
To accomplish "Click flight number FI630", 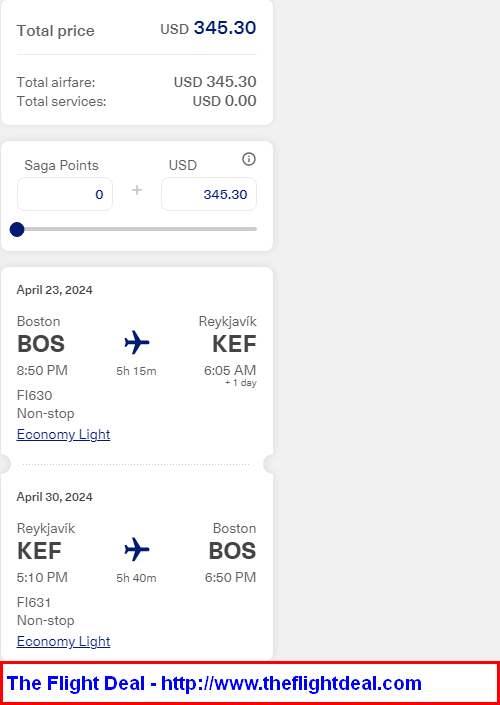I will (x=34, y=396).
